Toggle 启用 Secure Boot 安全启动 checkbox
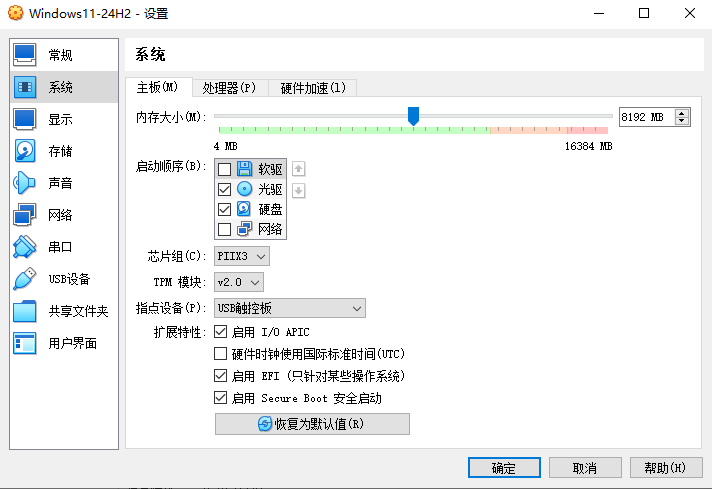 click(221, 398)
